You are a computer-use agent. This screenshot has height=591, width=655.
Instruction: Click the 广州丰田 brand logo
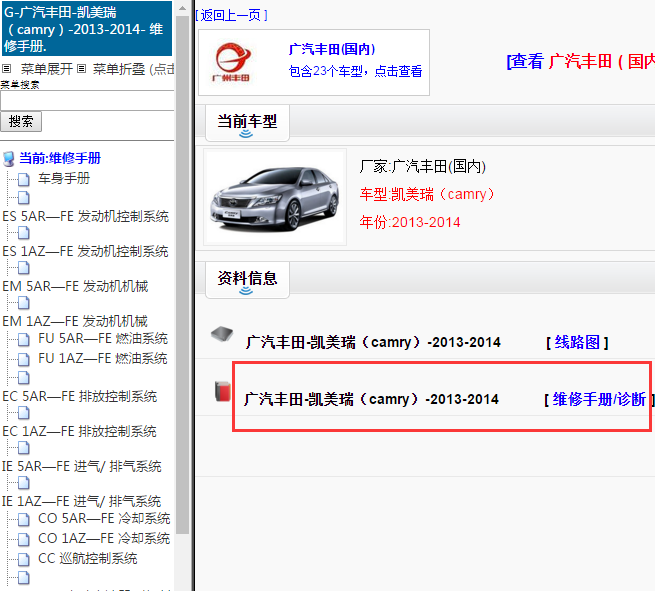233,62
